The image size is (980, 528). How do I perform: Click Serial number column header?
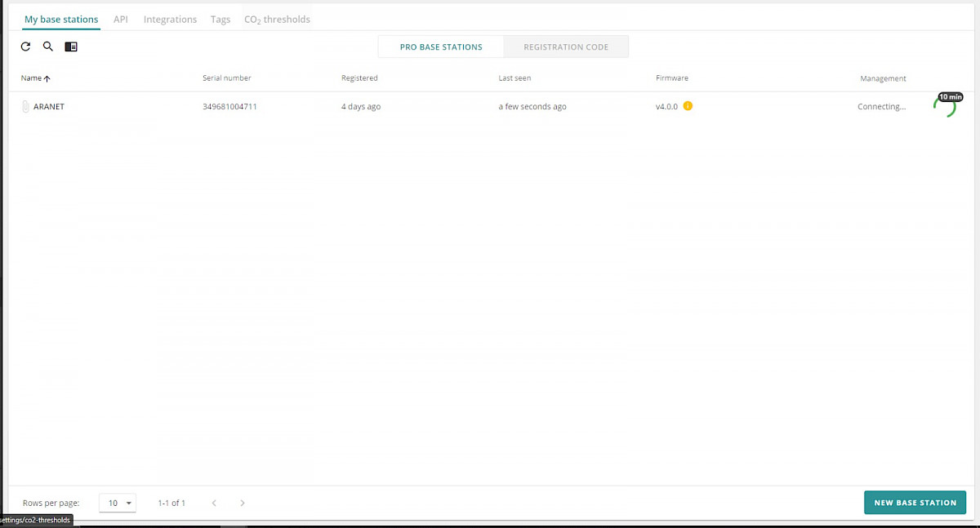tap(227, 78)
